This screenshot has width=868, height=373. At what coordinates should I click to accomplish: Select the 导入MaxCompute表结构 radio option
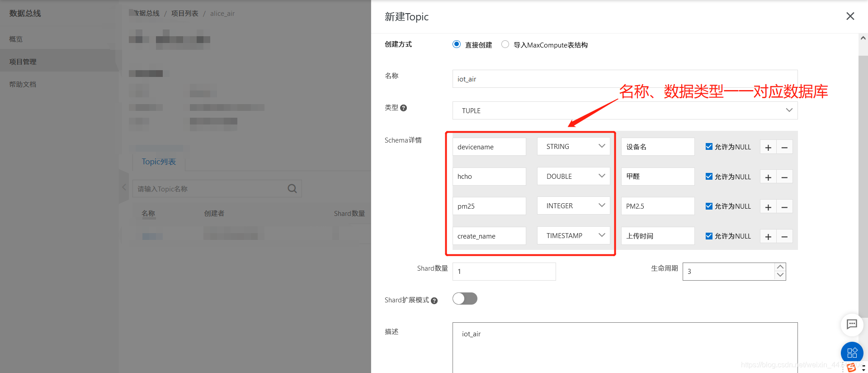(x=505, y=44)
